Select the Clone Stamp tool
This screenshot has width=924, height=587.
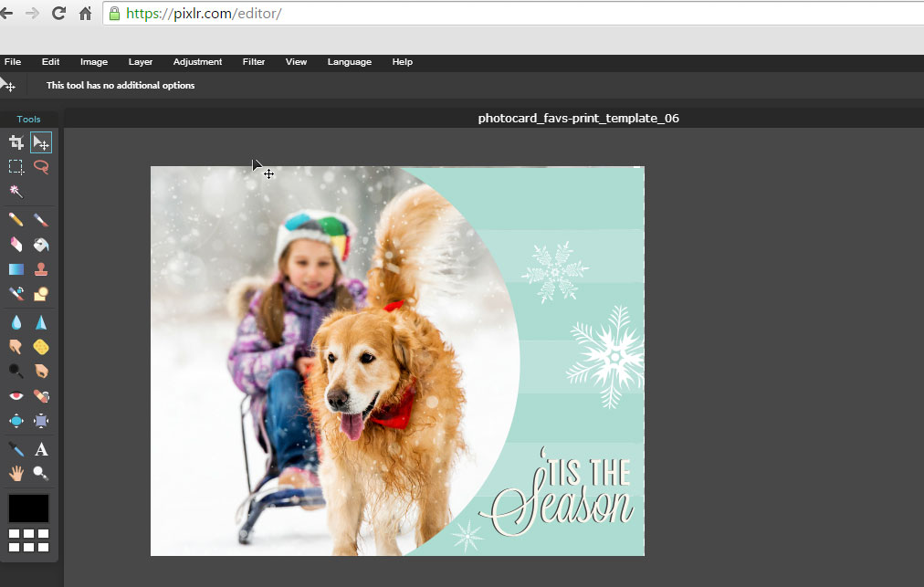pos(41,269)
